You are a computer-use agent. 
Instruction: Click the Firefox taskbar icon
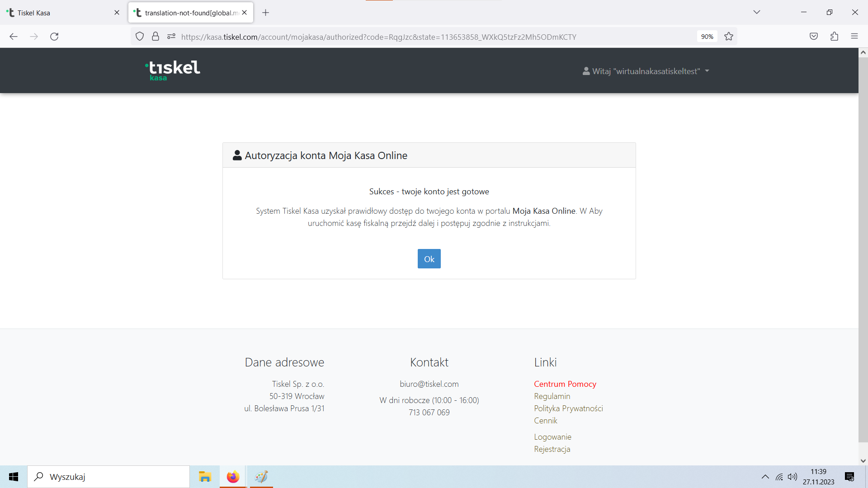coord(233,477)
